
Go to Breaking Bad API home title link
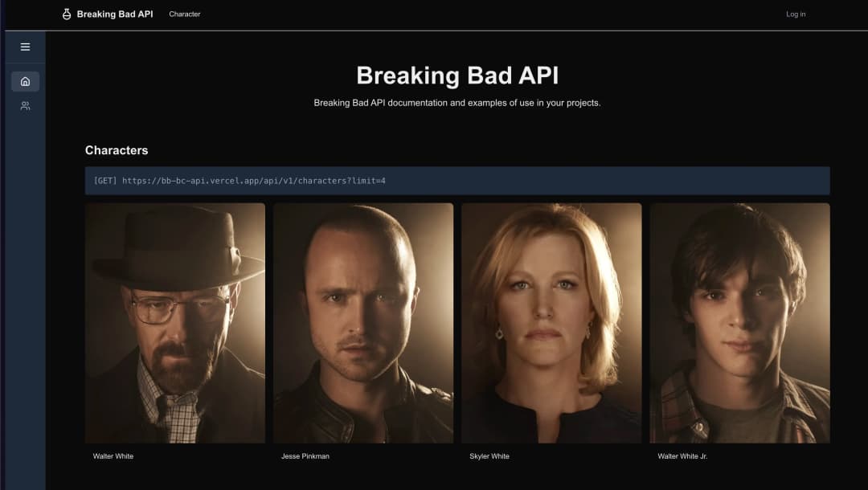(x=115, y=14)
